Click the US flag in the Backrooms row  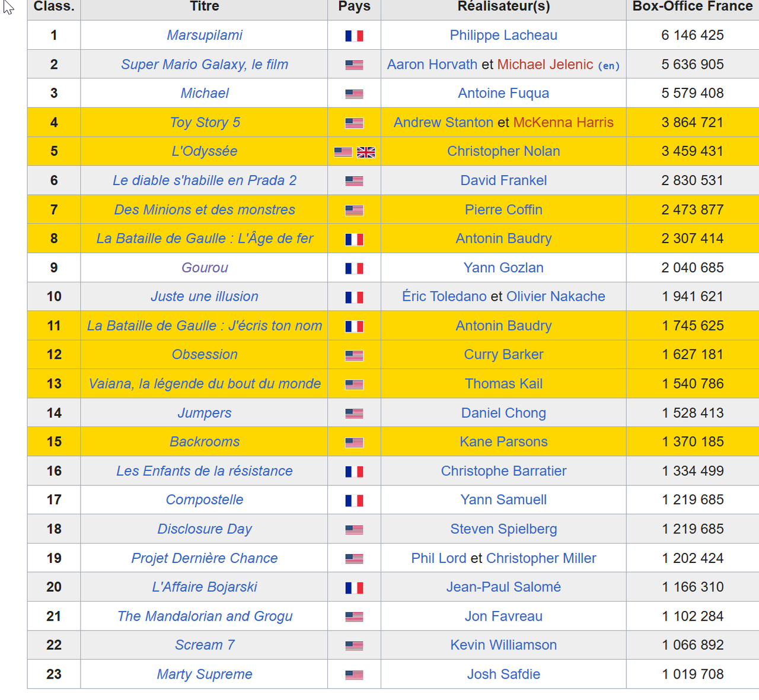[x=354, y=443]
